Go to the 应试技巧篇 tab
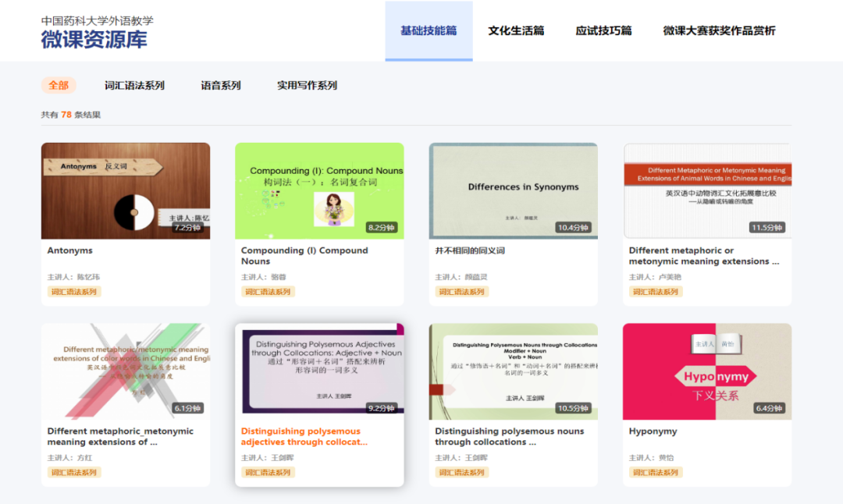 pyautogui.click(x=603, y=31)
